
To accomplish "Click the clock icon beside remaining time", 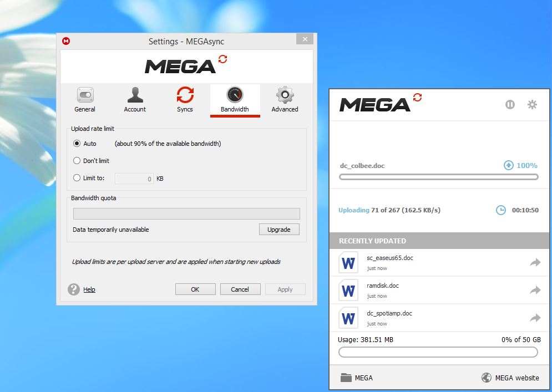I will [500, 210].
